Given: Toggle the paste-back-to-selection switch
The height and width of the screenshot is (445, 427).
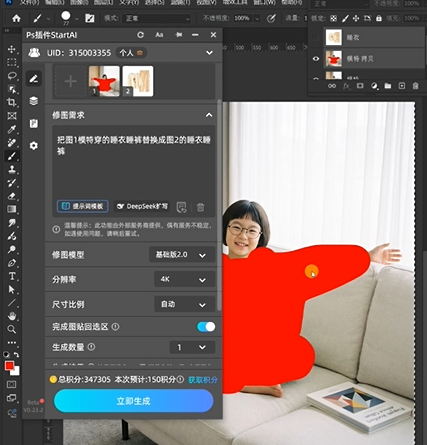Looking at the screenshot, I should coord(206,327).
